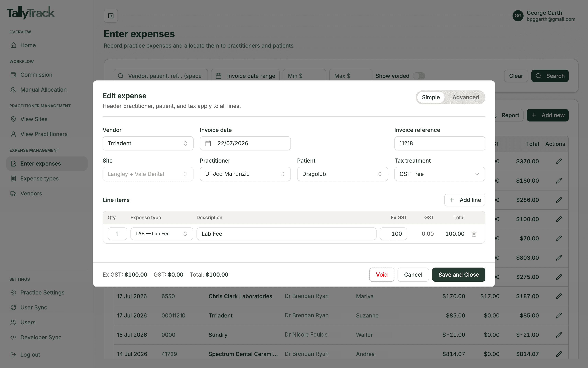Edit the $70.00 expense row
The height and width of the screenshot is (368, 588).
[x=559, y=238]
